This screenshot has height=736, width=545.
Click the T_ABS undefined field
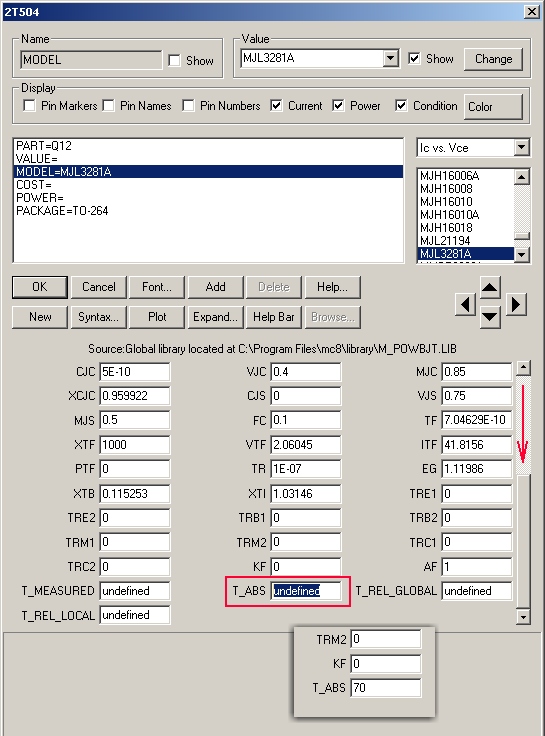(306, 590)
